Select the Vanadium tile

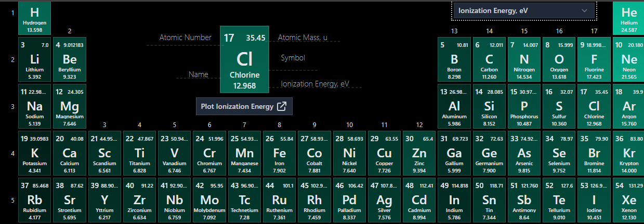coord(174,154)
